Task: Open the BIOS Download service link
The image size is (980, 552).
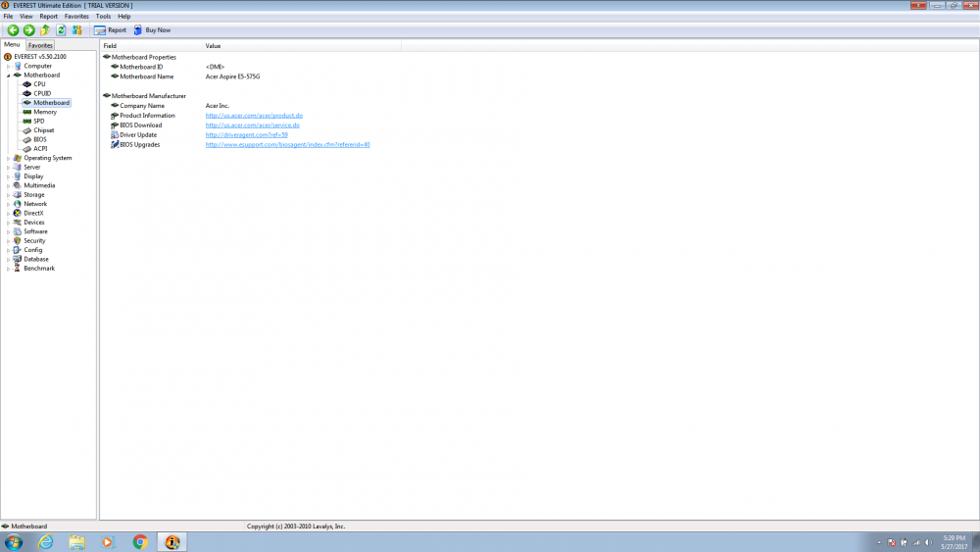Action: (x=253, y=125)
